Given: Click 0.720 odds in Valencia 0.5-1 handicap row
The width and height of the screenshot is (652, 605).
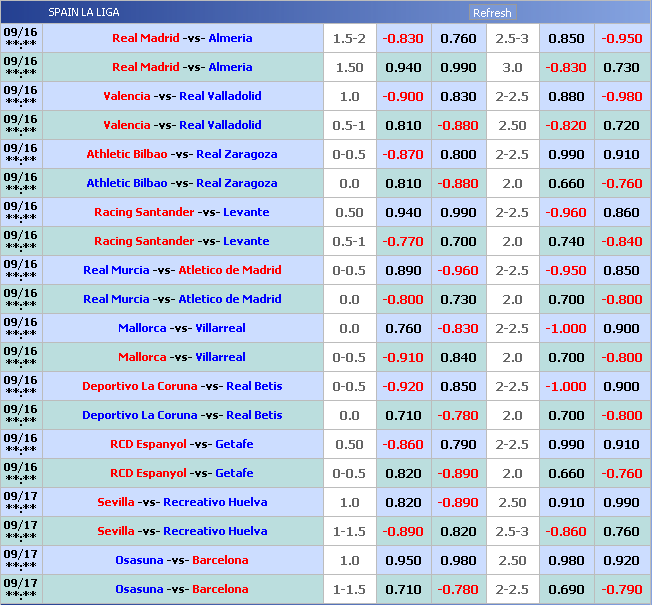Looking at the screenshot, I should (x=621, y=125).
